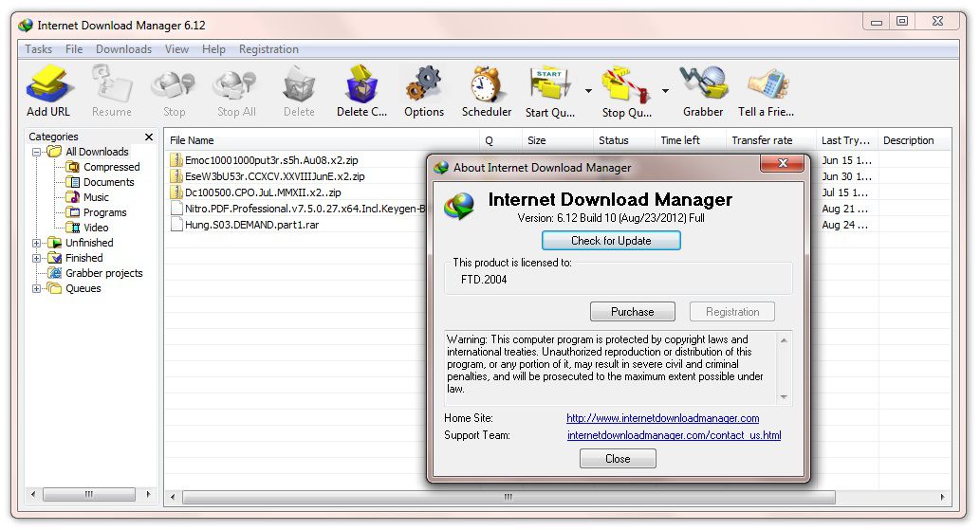Screen dimensions: 980x530
Task: Click the 'Aug 24' Last Try cell
Action: point(845,225)
